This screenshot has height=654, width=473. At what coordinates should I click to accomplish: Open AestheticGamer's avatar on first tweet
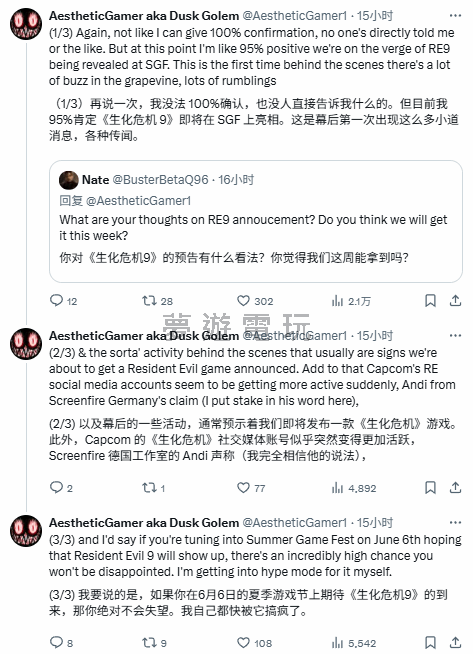click(26, 24)
